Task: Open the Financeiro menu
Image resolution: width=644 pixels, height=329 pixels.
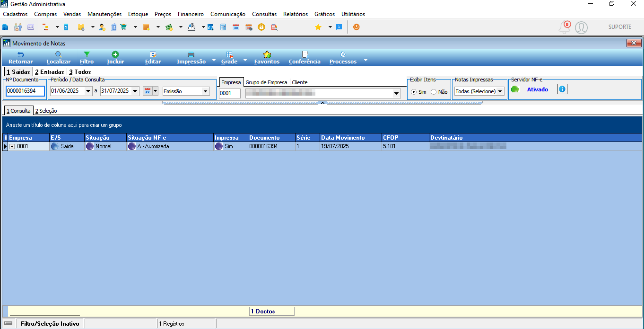Action: (191, 14)
